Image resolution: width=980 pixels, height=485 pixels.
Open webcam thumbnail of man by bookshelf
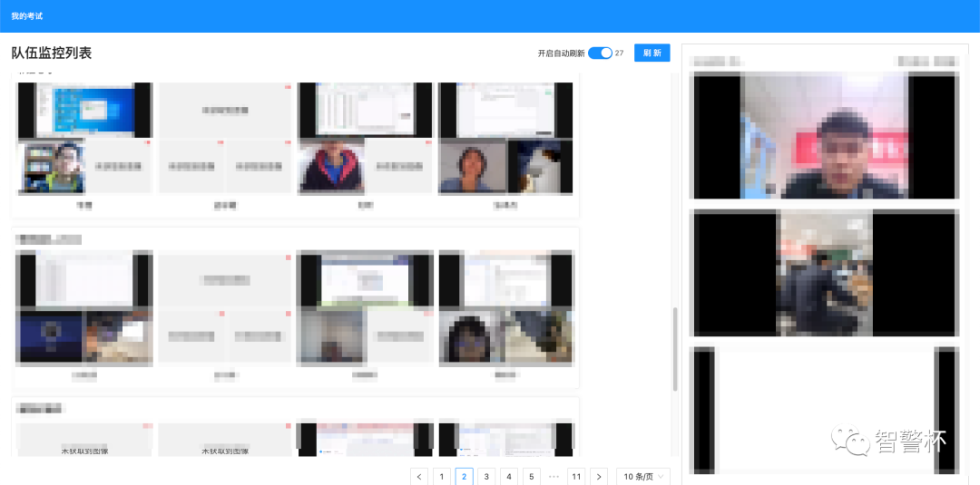52,167
